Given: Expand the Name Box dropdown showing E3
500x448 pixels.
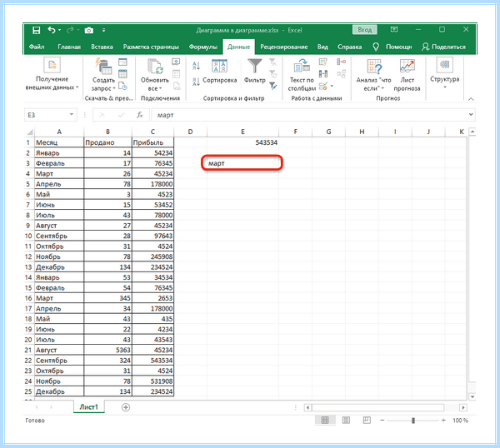Looking at the screenshot, I should pos(72,115).
